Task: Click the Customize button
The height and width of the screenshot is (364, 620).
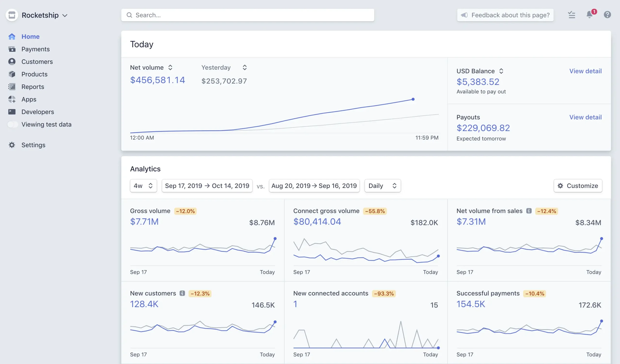Action: click(x=578, y=186)
